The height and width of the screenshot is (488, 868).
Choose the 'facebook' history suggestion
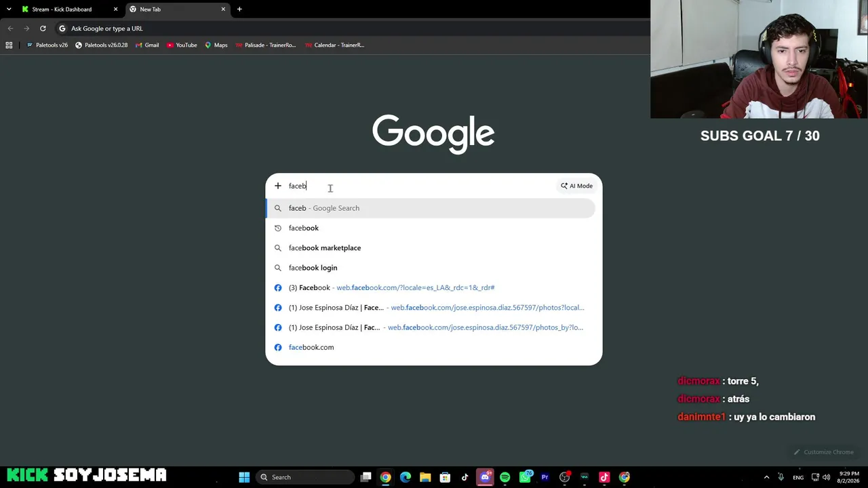[431, 228]
